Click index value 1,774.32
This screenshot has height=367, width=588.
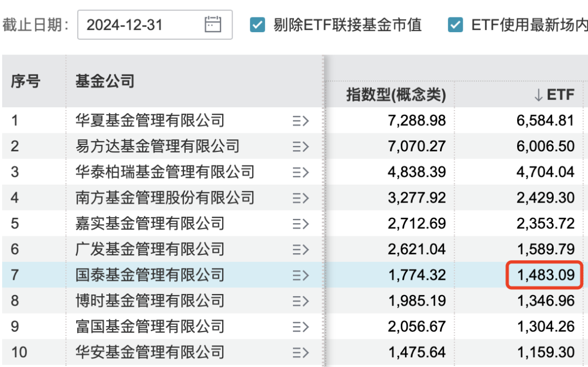416,275
